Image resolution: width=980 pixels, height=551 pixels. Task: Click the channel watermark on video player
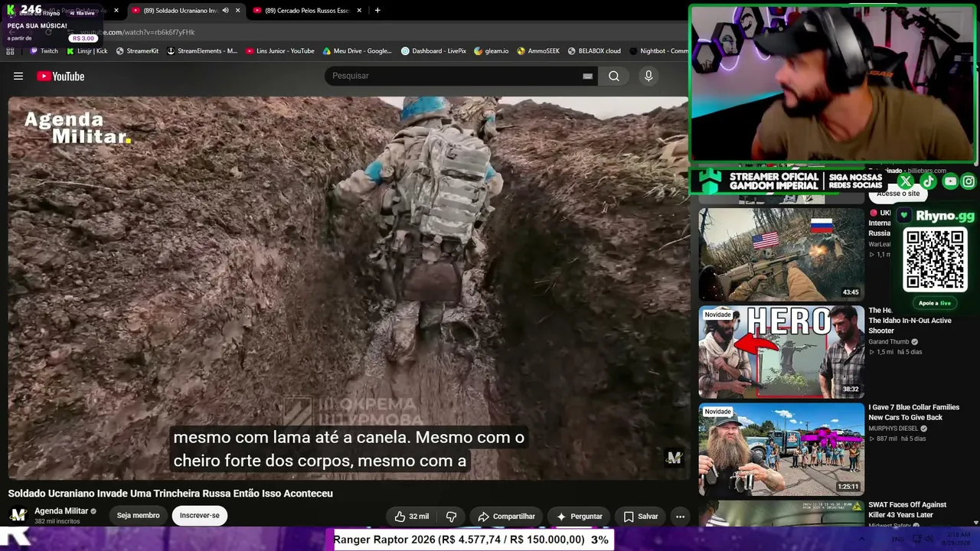click(674, 458)
